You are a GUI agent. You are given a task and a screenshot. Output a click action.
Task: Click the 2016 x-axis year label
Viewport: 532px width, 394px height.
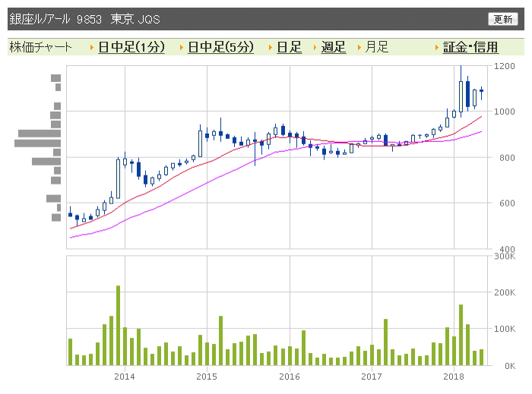[x=290, y=377]
